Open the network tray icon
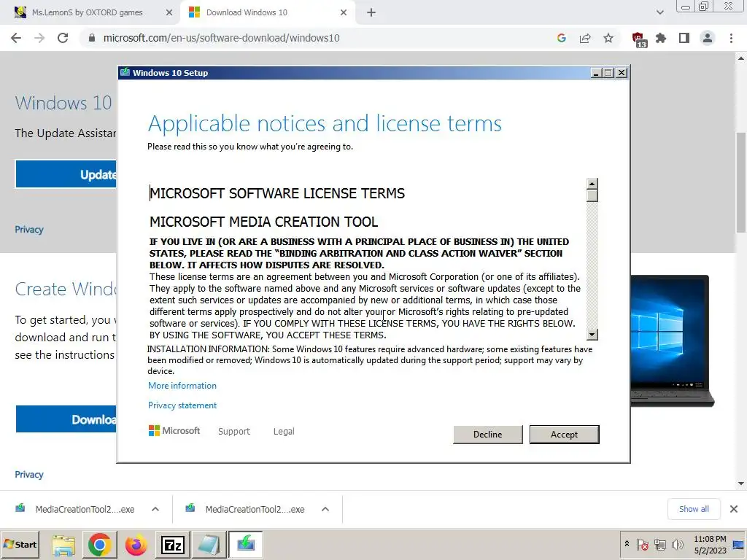Viewport: 747px width, 560px height. (659, 544)
